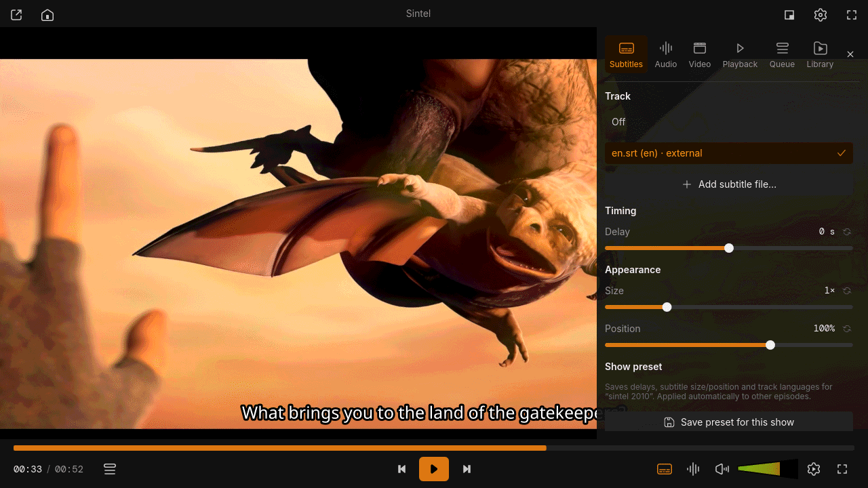
Task: Switch to the Subtitles tab
Action: (x=626, y=54)
